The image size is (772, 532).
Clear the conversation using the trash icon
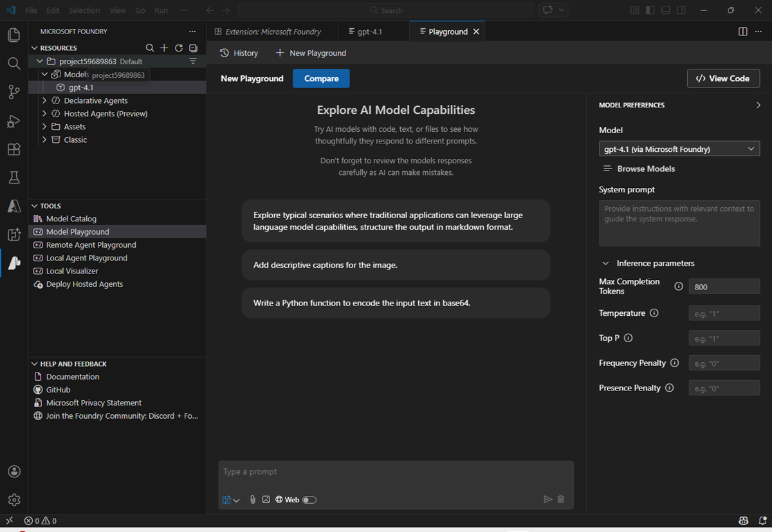560,499
